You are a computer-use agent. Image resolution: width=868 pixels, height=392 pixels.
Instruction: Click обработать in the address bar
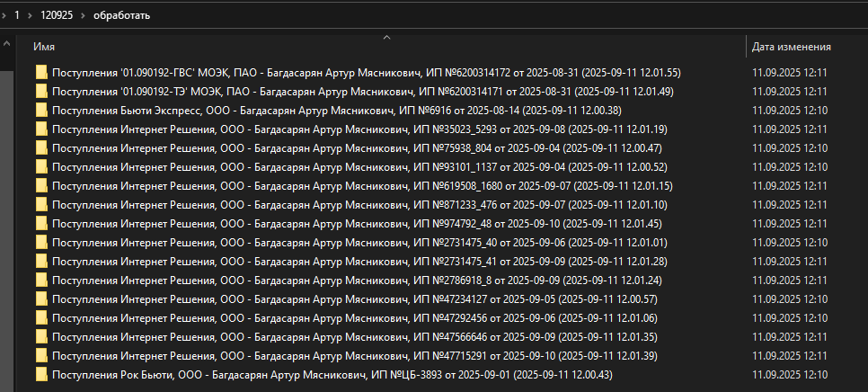click(x=121, y=15)
